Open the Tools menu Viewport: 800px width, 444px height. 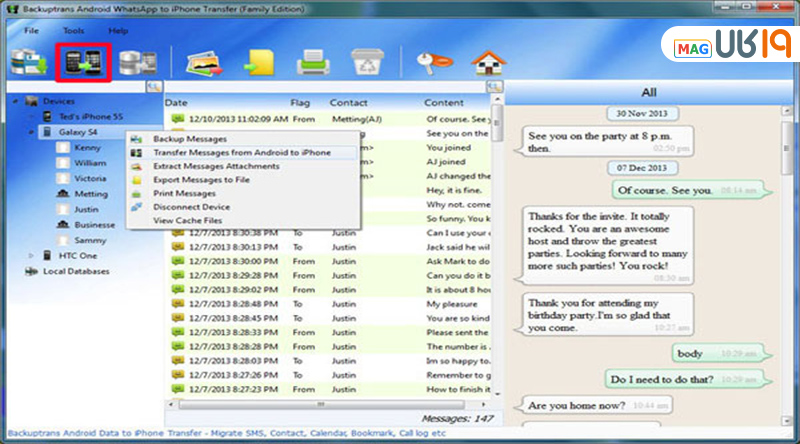73,31
